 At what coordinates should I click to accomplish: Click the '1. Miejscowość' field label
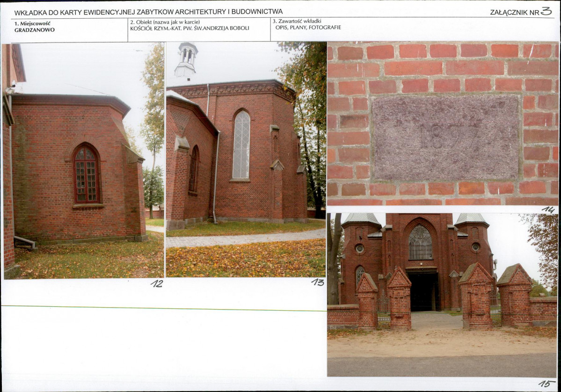click(32, 23)
